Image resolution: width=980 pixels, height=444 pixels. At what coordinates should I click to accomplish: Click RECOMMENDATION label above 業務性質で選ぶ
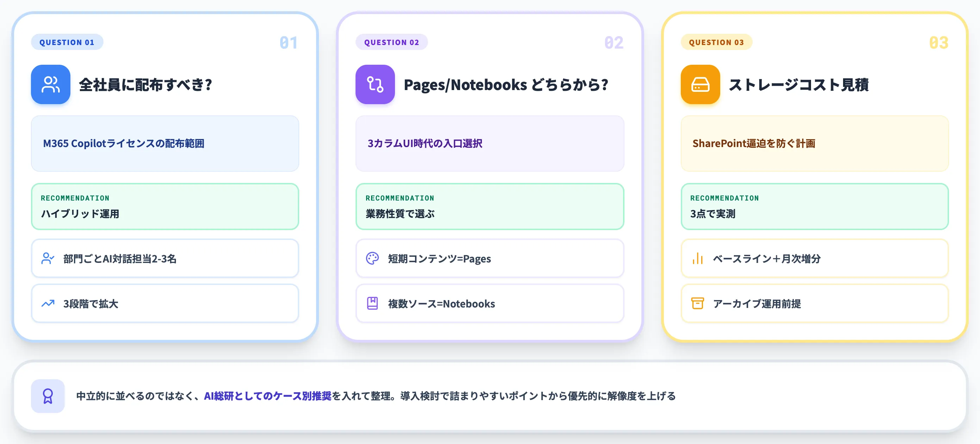400,198
